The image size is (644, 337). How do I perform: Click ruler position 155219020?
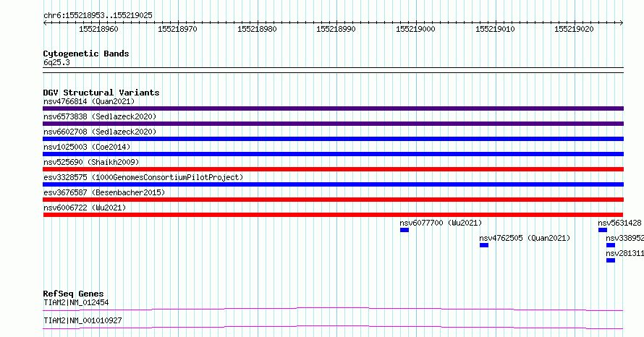(x=574, y=29)
